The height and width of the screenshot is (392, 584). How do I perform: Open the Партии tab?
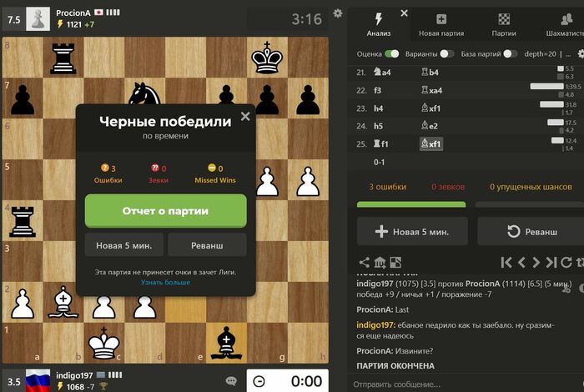504,24
